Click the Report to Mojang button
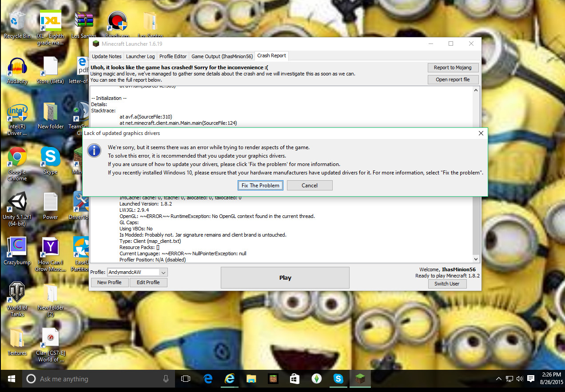This screenshot has height=392, width=565. click(x=452, y=67)
